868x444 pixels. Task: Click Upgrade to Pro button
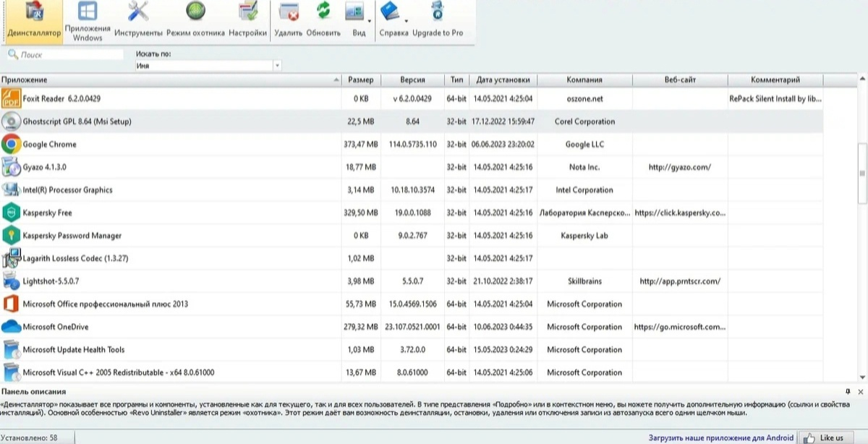tap(438, 21)
